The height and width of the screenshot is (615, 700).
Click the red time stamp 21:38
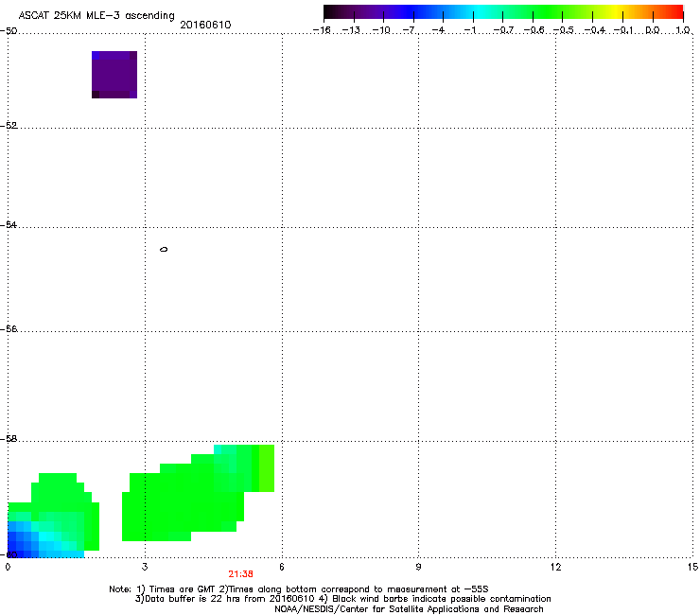coord(240,574)
